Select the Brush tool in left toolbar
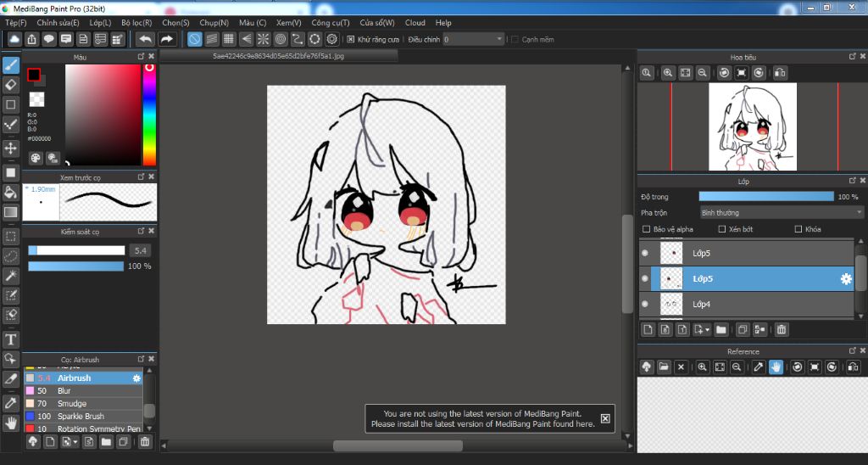868x465 pixels. click(x=10, y=64)
